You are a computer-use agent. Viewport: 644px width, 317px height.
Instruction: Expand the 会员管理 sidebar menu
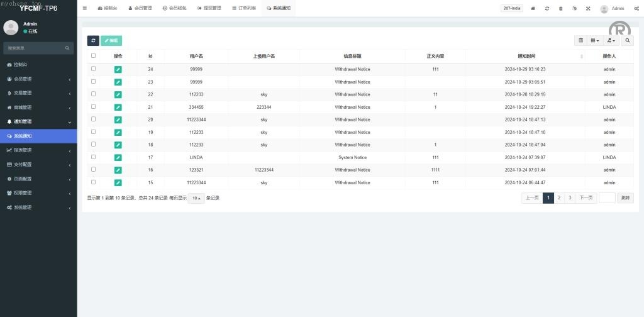click(38, 79)
